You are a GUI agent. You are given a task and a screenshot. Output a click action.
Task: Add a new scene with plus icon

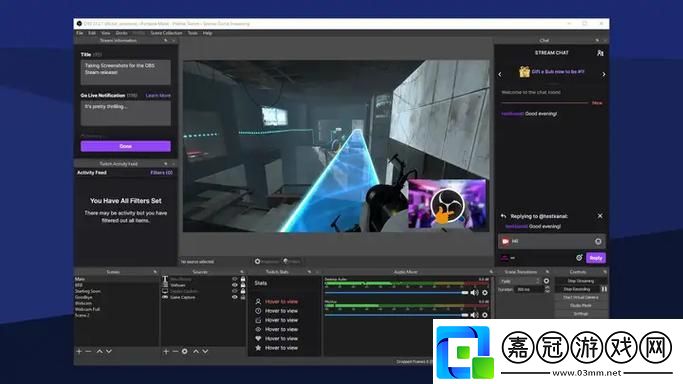coord(79,351)
